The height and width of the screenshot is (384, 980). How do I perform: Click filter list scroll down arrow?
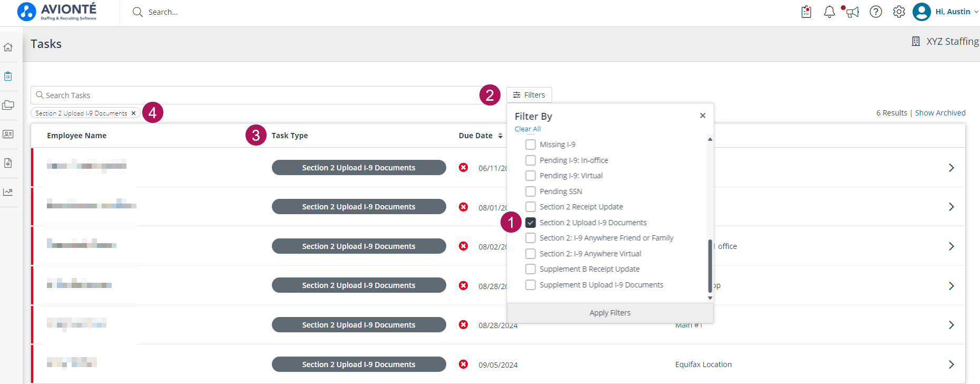point(710,298)
